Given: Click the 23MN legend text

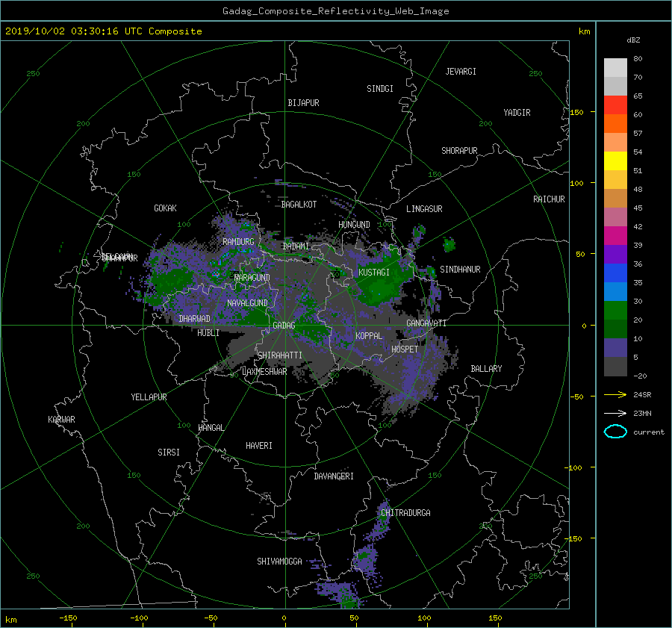Looking at the screenshot, I should (x=642, y=413).
